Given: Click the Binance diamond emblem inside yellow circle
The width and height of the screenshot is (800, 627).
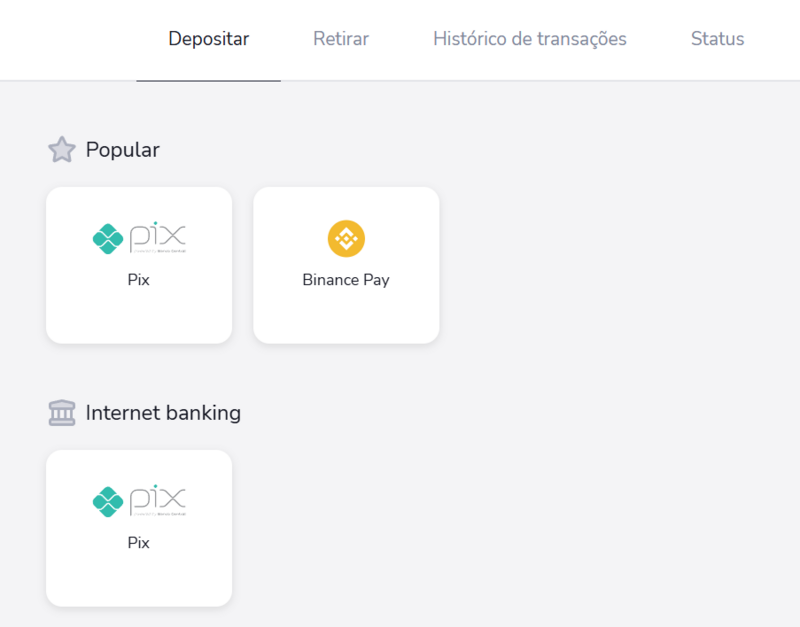Looking at the screenshot, I should tap(346, 240).
